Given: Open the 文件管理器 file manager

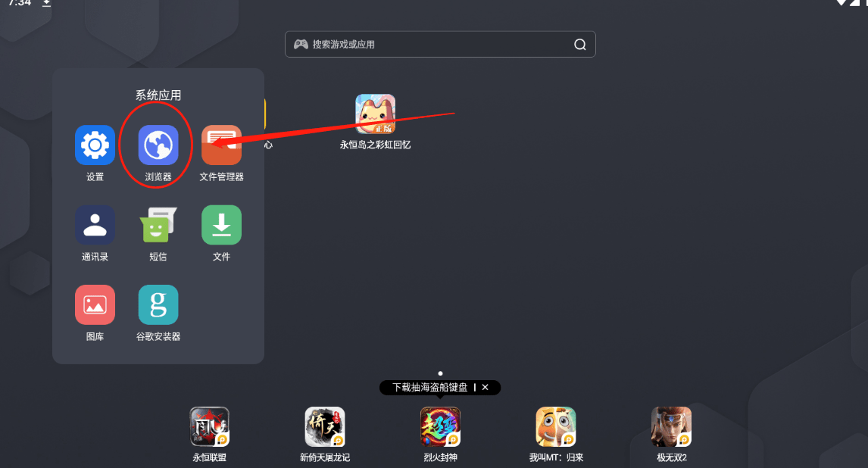Looking at the screenshot, I should coord(221,145).
